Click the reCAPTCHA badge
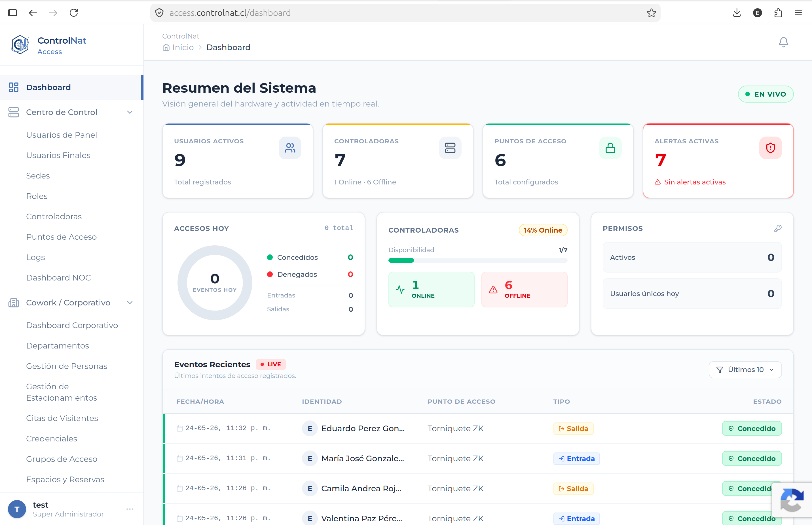Image resolution: width=812 pixels, height=525 pixels. click(792, 500)
